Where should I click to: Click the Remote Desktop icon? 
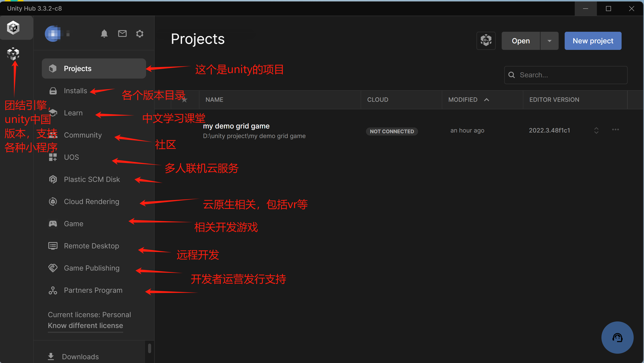[x=53, y=246]
